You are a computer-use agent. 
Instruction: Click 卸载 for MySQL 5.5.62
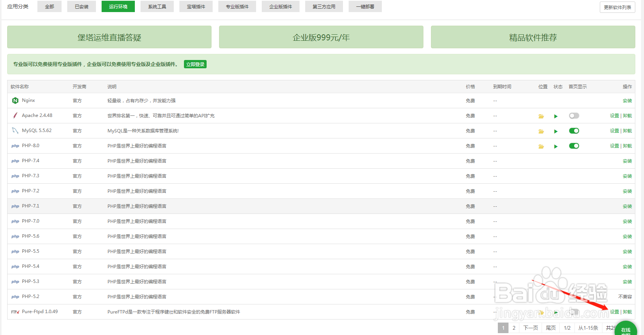tap(627, 131)
